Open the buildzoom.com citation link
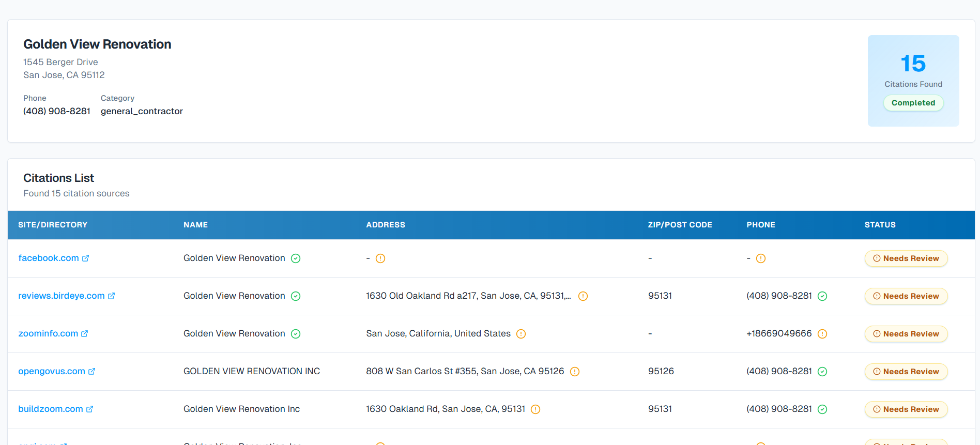Screen dimensions: 980x445 pyautogui.click(x=50, y=409)
